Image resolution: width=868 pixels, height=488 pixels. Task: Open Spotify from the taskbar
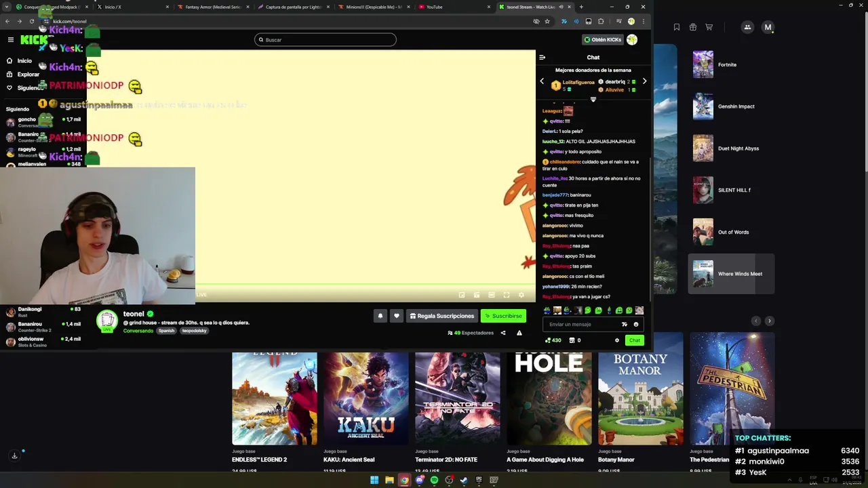pos(434,480)
